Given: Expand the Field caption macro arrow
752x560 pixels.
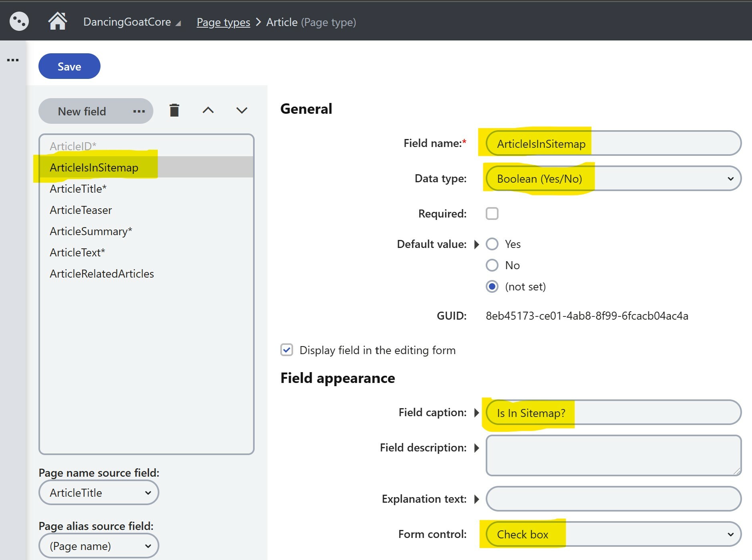Looking at the screenshot, I should (477, 413).
